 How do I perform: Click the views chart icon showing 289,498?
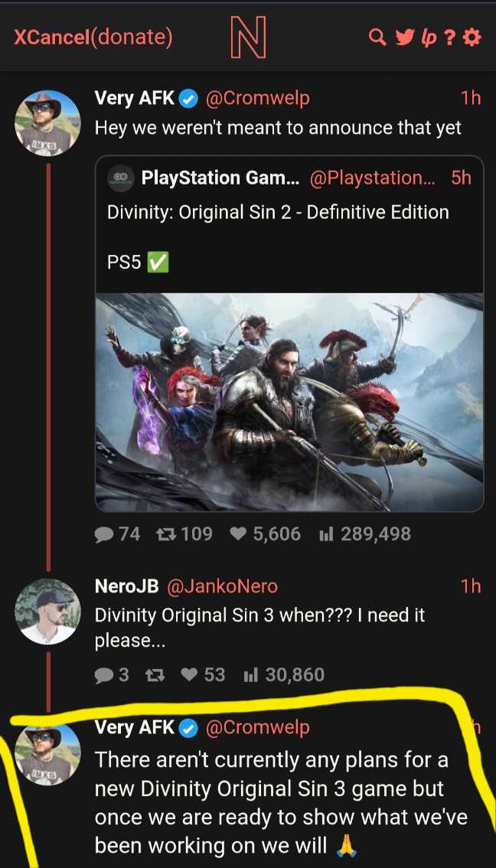pos(326,534)
